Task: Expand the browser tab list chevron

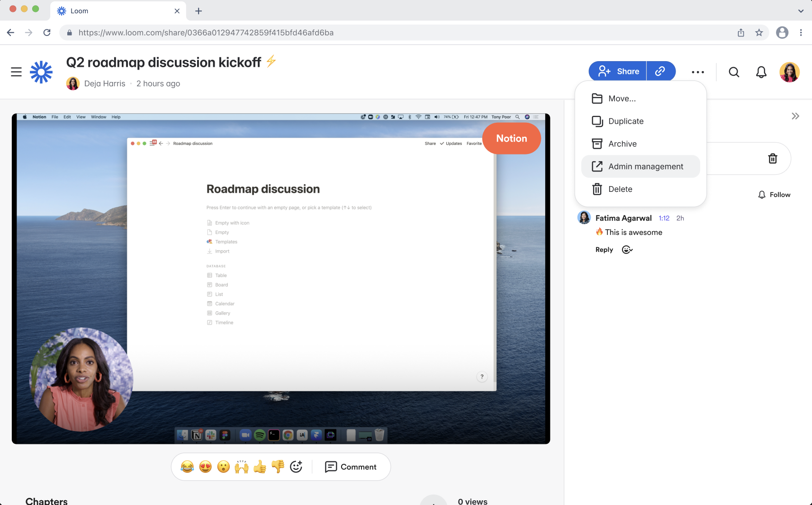Action: [x=801, y=11]
